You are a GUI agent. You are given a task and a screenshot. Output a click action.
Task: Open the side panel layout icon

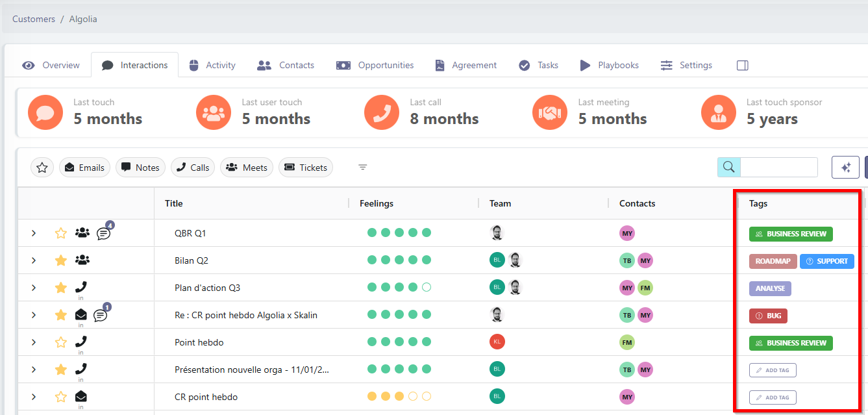pyautogui.click(x=743, y=66)
